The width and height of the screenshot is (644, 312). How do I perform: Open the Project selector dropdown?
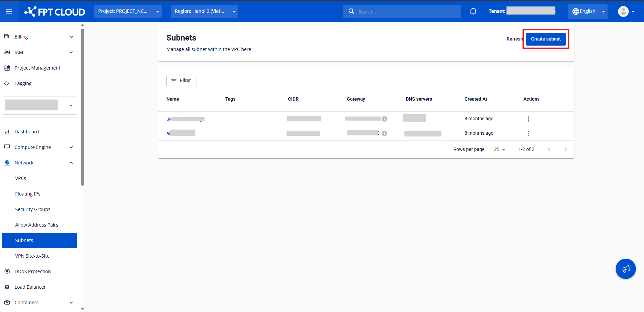point(128,11)
